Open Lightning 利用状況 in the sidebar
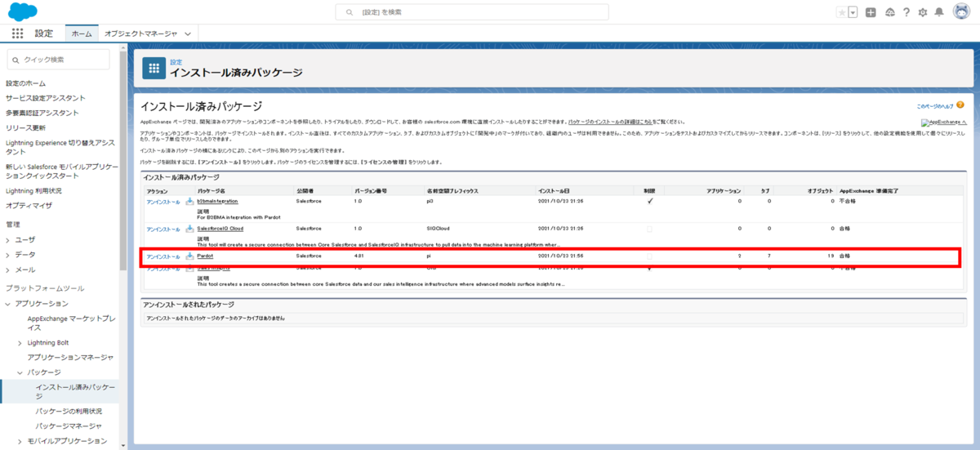 point(33,190)
